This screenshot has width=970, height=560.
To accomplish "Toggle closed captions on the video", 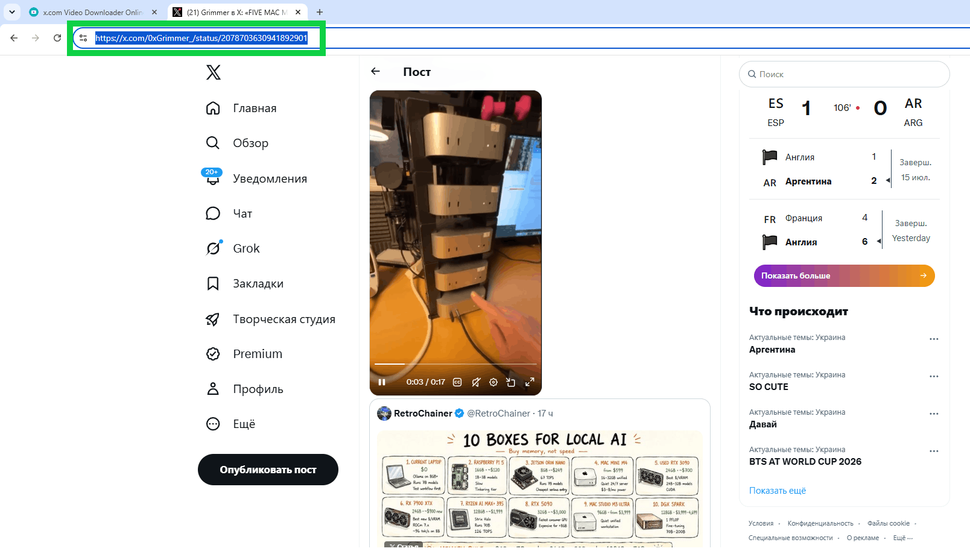I will click(457, 382).
